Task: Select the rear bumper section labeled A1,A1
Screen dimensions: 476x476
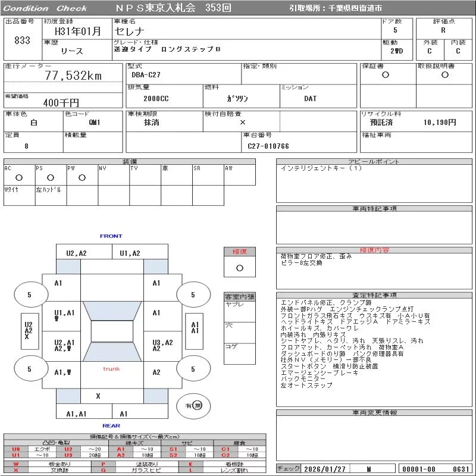Action: click(x=76, y=414)
